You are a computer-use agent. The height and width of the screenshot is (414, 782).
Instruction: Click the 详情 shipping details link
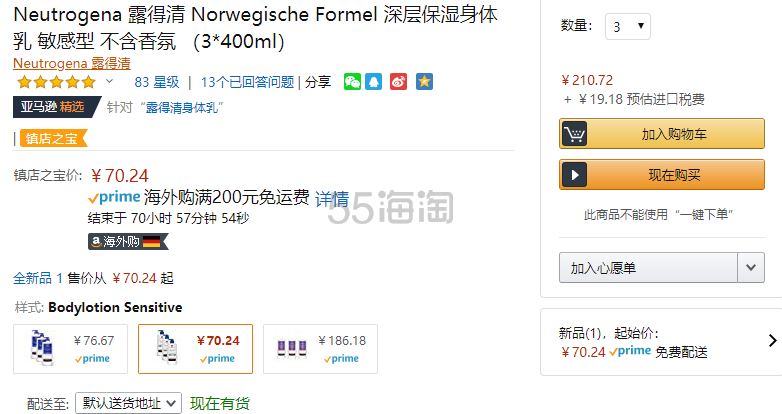(332, 199)
